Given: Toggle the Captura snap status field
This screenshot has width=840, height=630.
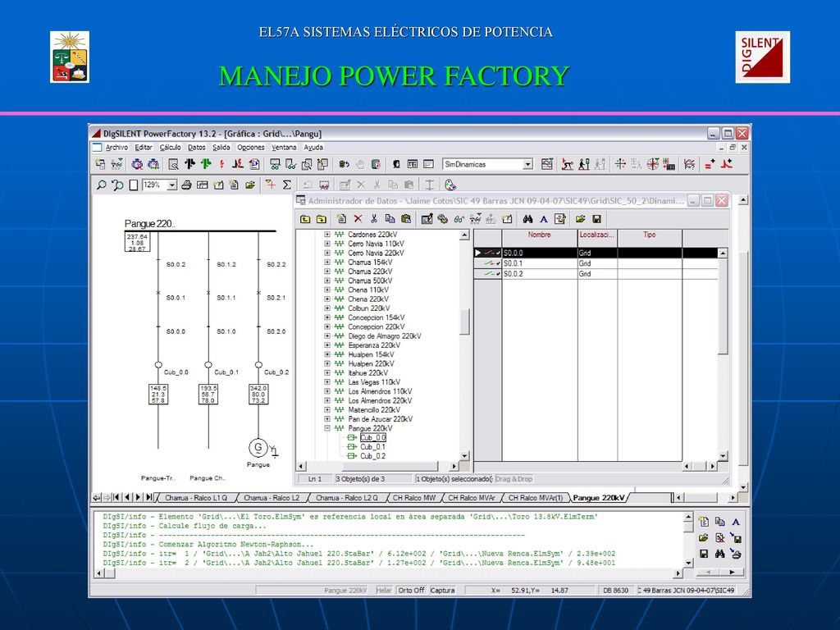Looking at the screenshot, I should coord(442,591).
